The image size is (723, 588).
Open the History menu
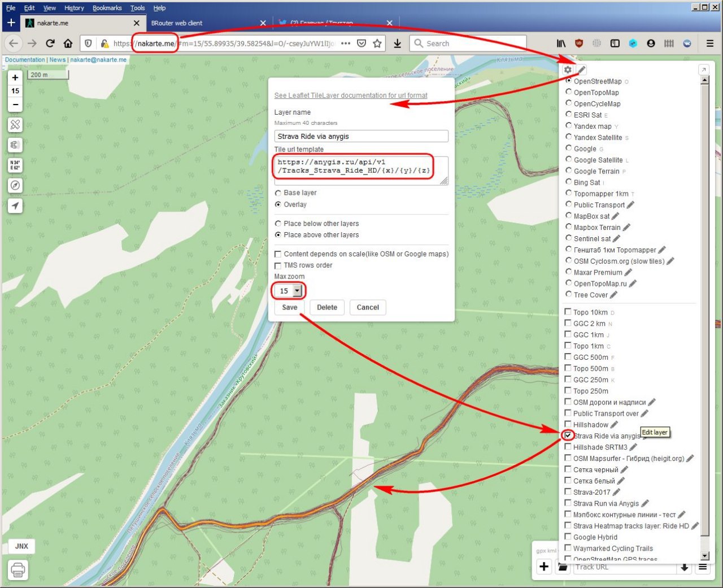pyautogui.click(x=74, y=8)
